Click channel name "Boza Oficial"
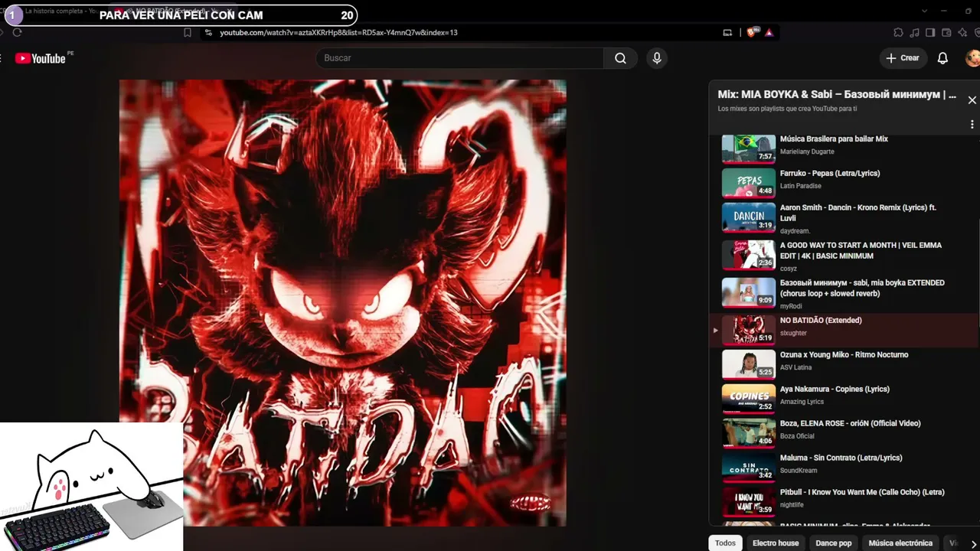This screenshot has height=551, width=980. coord(797,436)
